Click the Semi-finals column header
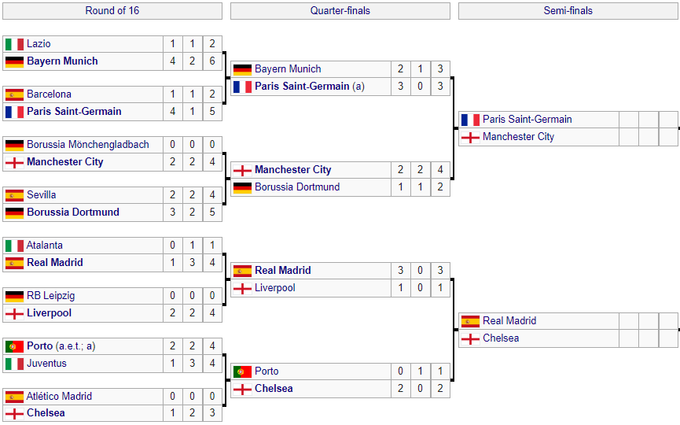 [x=568, y=11]
